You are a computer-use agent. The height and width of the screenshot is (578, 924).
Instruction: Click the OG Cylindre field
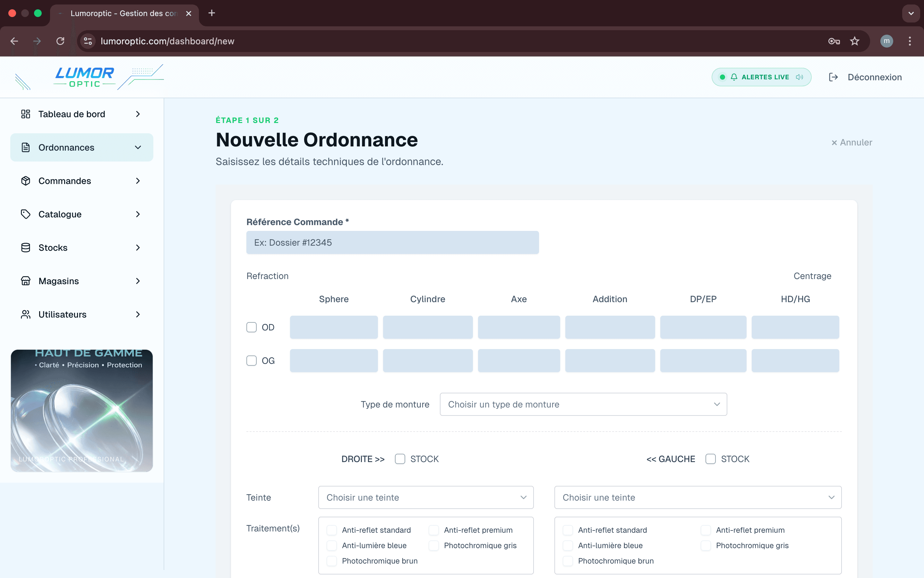tap(428, 361)
